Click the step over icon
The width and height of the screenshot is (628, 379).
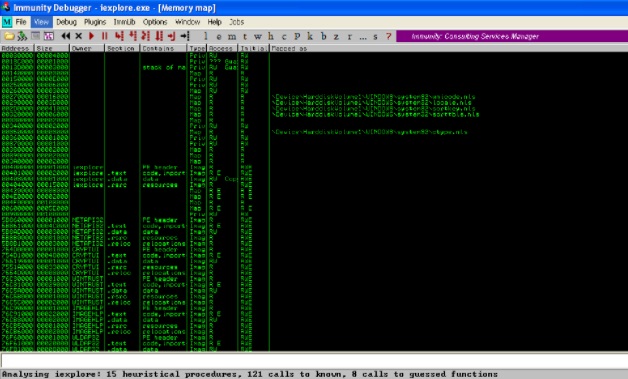(x=133, y=36)
